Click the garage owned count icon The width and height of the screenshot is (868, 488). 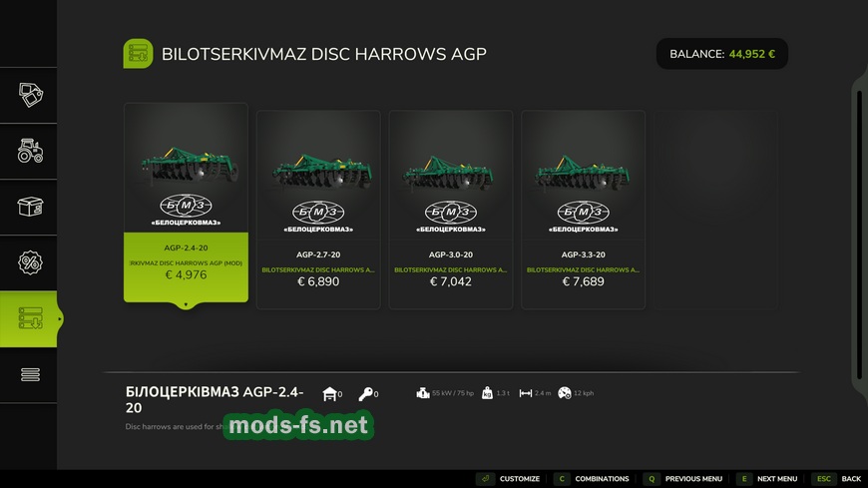330,394
